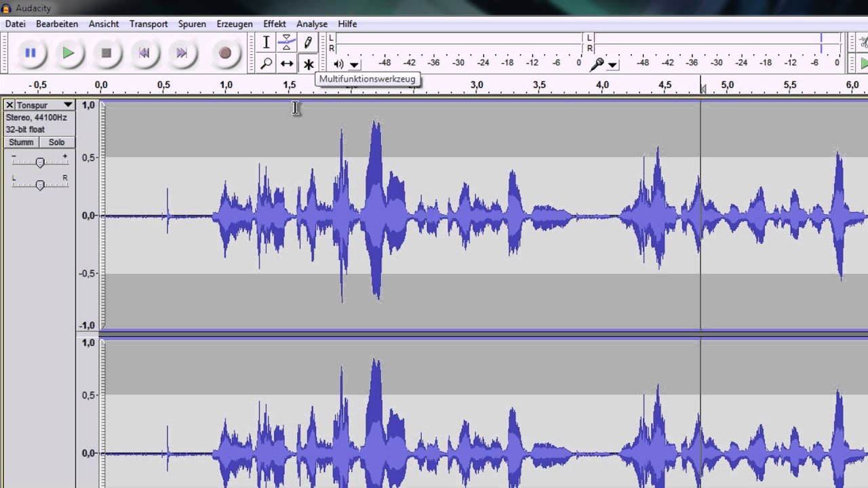The height and width of the screenshot is (488, 868).
Task: Select the Envelope tool
Action: (x=287, y=43)
